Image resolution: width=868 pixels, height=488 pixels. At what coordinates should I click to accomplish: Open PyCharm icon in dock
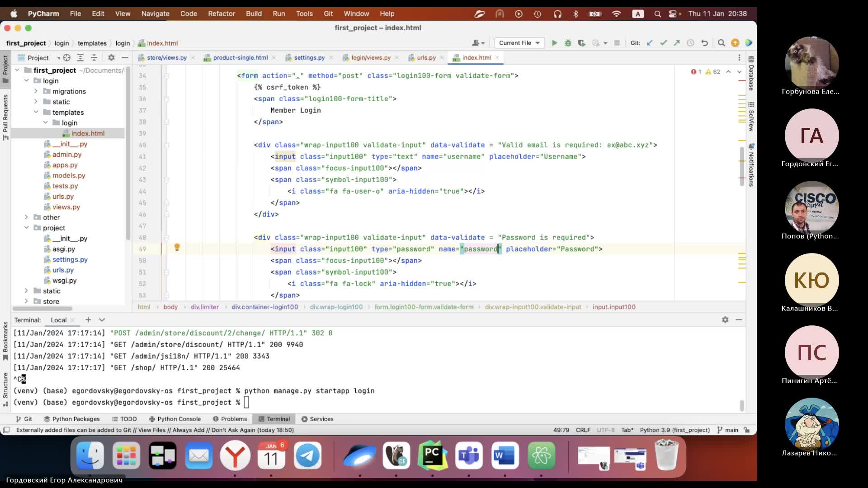(x=432, y=455)
